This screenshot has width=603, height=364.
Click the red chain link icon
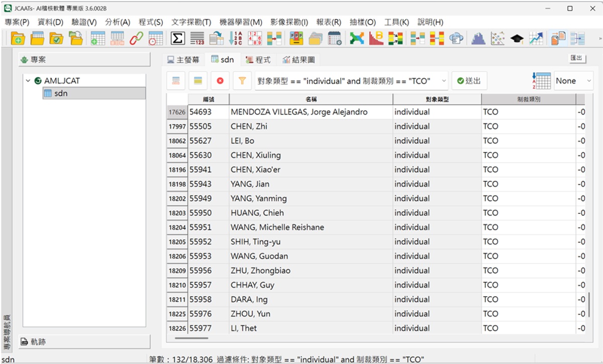click(x=136, y=39)
